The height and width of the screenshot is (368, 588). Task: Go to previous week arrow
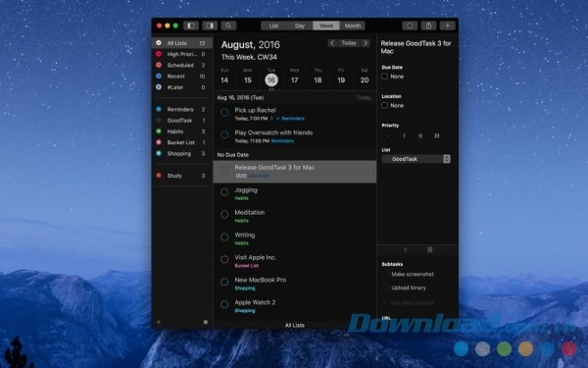[x=332, y=43]
